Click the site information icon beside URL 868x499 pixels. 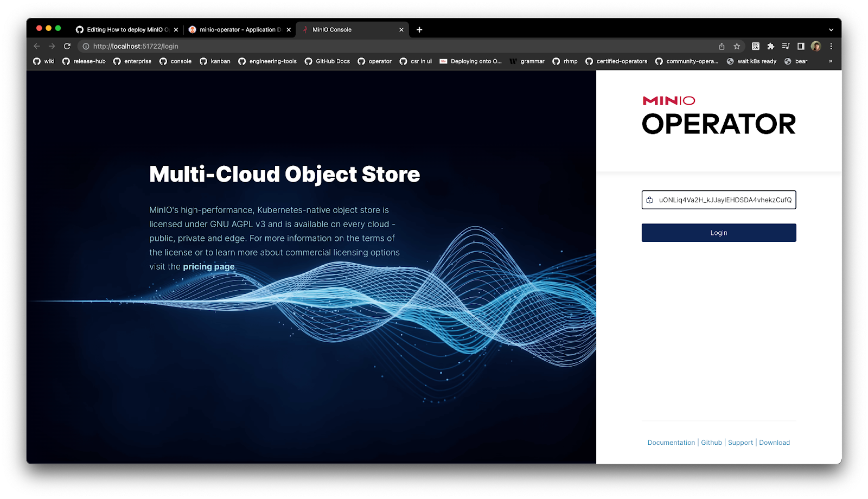coord(86,46)
